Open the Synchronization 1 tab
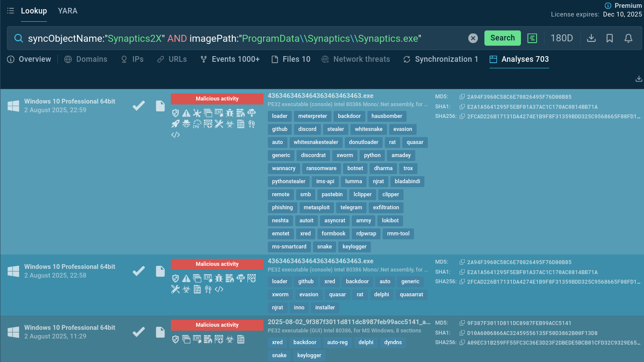The height and width of the screenshot is (362, 644). point(441,59)
